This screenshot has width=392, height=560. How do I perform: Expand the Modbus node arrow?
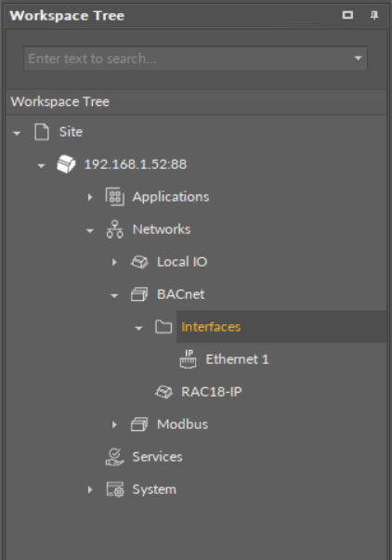(x=114, y=424)
